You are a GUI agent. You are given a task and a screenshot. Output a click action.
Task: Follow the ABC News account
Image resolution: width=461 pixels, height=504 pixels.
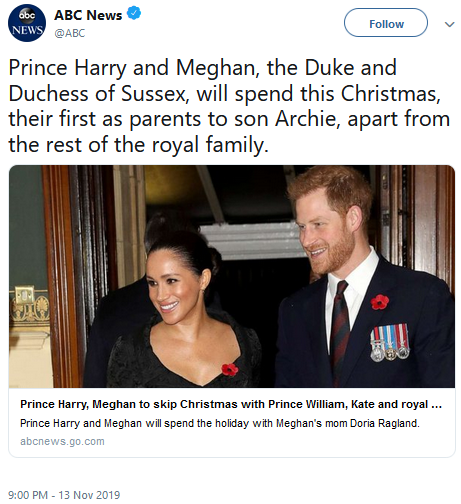pyautogui.click(x=386, y=23)
